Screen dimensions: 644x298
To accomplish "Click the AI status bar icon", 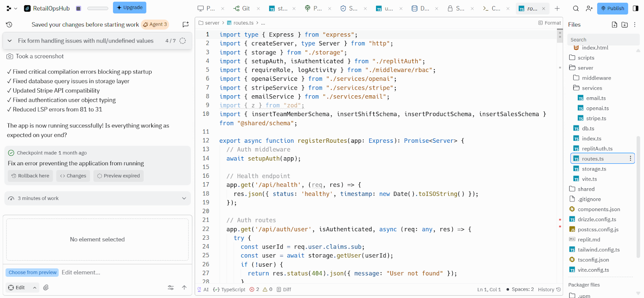I will click(x=203, y=290).
